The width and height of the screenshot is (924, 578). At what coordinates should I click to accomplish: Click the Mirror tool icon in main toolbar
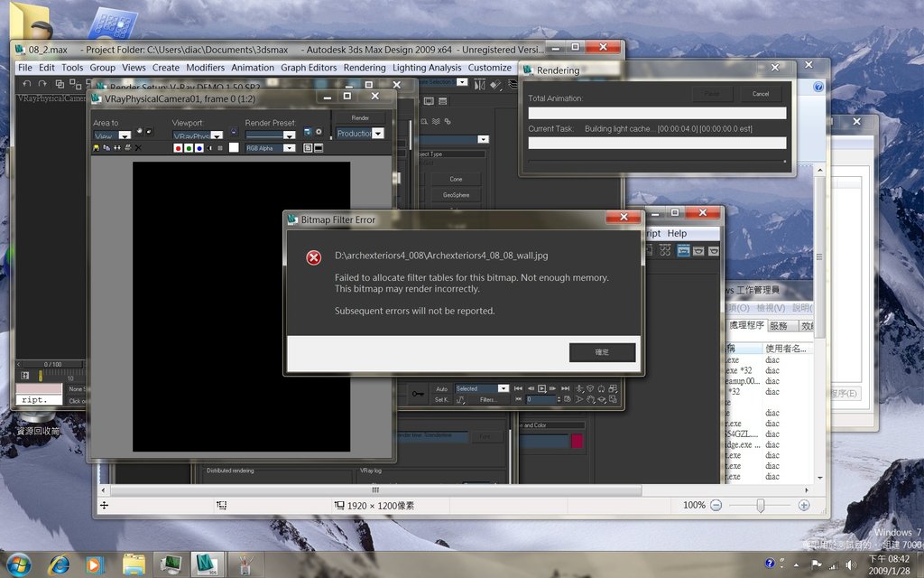(x=480, y=85)
